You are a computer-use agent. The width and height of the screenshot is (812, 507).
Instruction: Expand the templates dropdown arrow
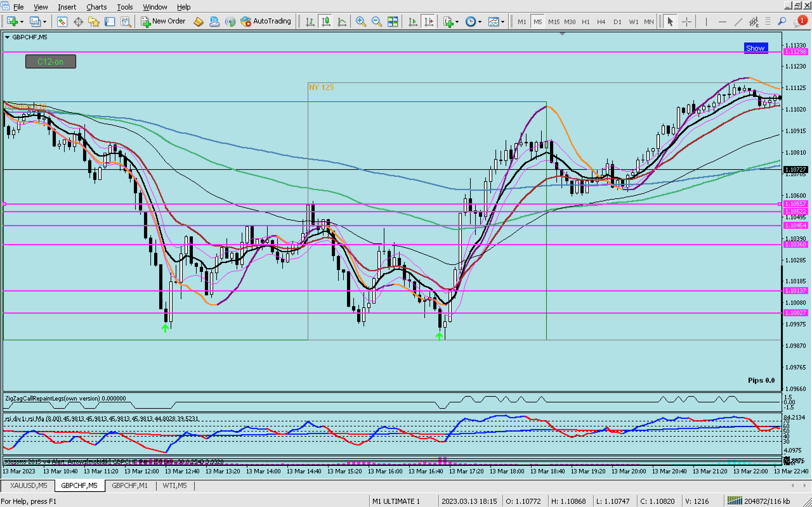coord(503,22)
